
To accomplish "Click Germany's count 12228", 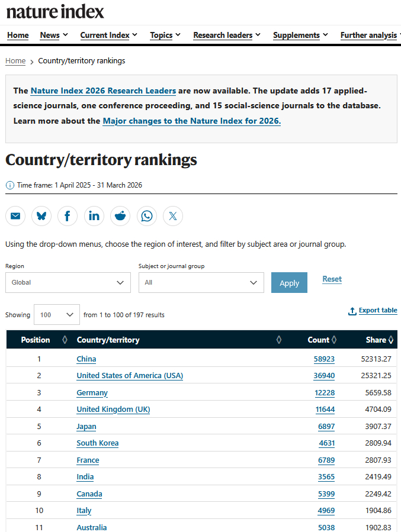I will [325, 392].
